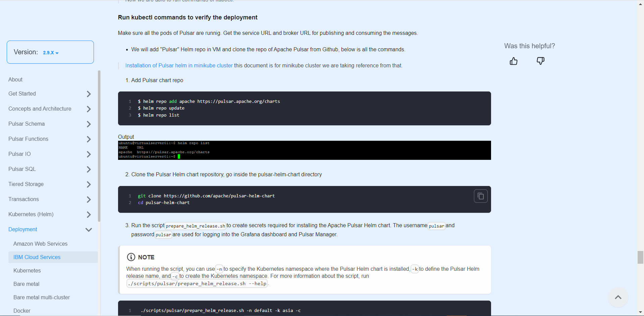Click the back-to-top arrow button
644x316 pixels.
618,297
